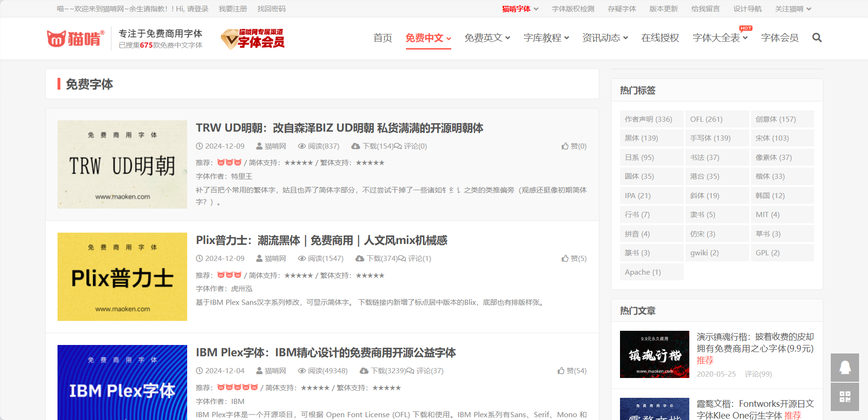This screenshot has width=868, height=420.
Task: Click download cloud icon for TRW UD明朝
Action: point(356,146)
